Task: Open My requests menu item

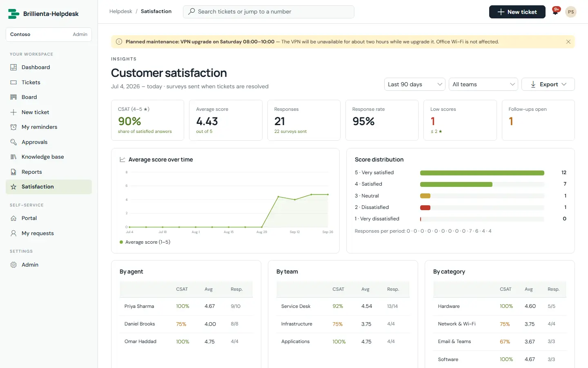Action: pyautogui.click(x=49, y=233)
